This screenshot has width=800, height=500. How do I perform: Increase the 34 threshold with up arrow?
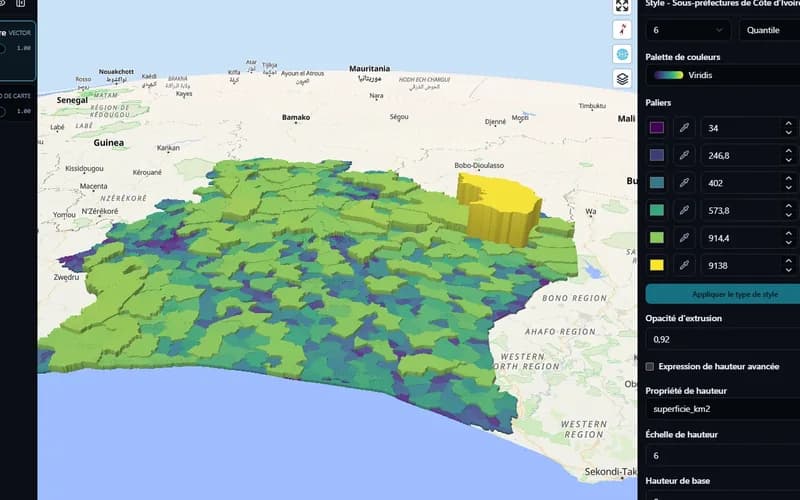click(x=789, y=123)
